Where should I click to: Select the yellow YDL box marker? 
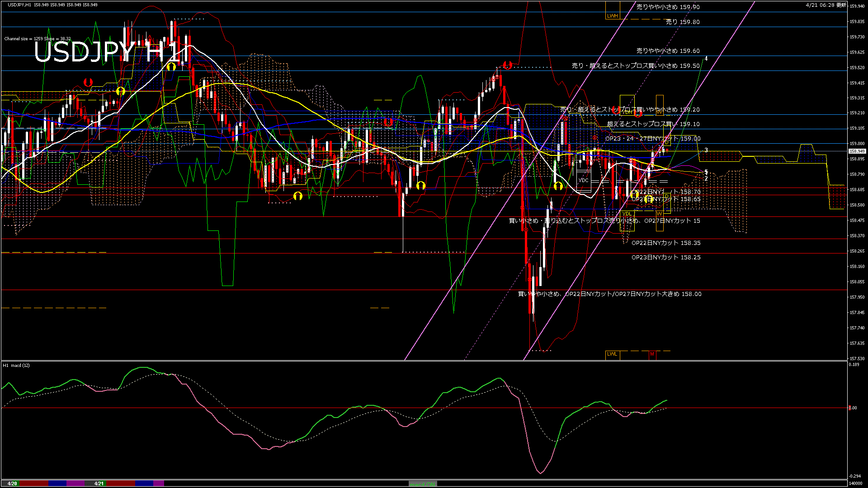627,214
